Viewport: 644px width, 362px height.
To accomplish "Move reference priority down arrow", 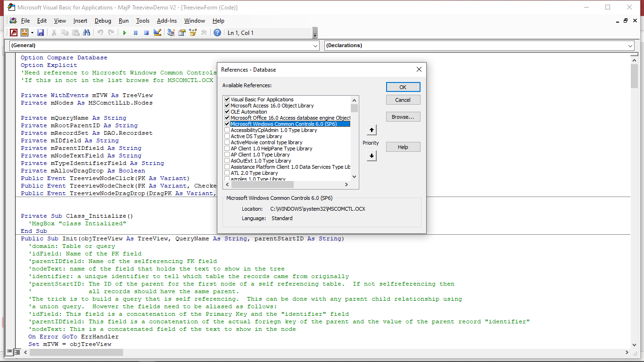I will (372, 156).
